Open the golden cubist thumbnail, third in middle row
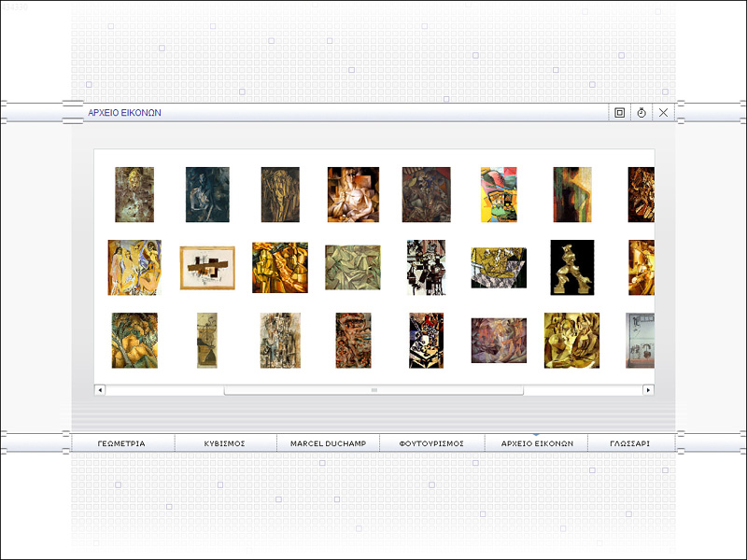747x560 pixels. tap(280, 268)
